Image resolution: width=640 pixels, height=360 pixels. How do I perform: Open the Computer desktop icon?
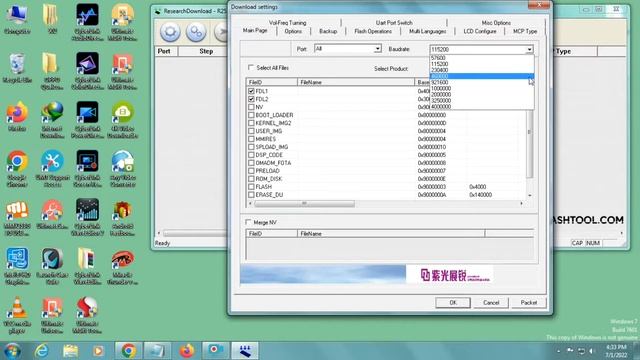pos(17,18)
